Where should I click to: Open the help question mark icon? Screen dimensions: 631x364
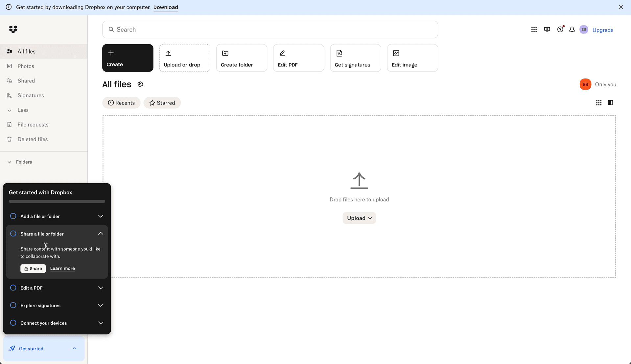pyautogui.click(x=560, y=30)
